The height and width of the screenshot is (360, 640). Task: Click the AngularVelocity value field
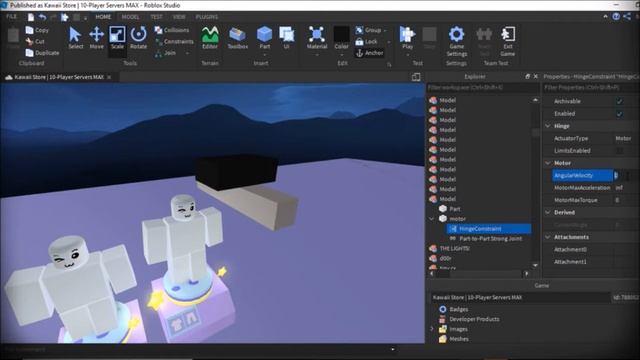tap(627, 175)
